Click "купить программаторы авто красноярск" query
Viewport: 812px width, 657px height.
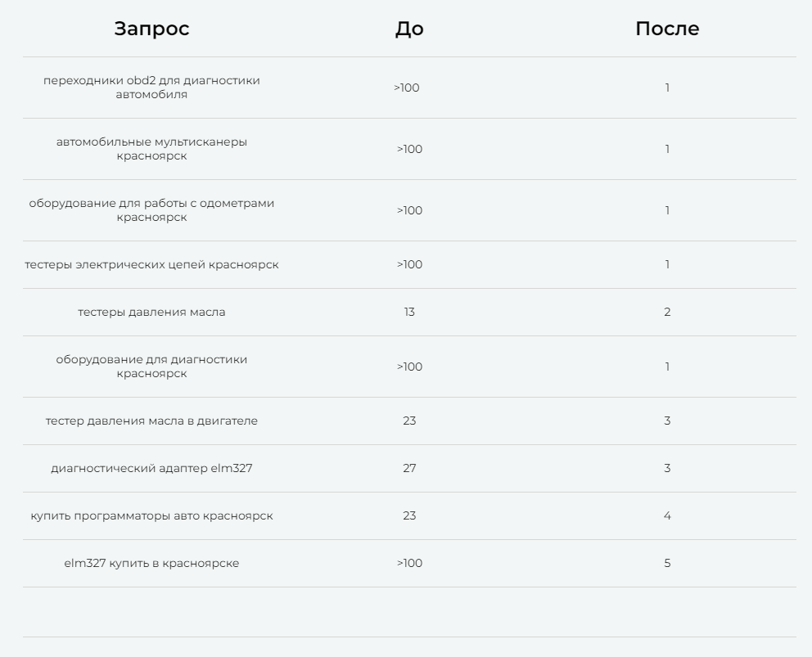tap(151, 515)
